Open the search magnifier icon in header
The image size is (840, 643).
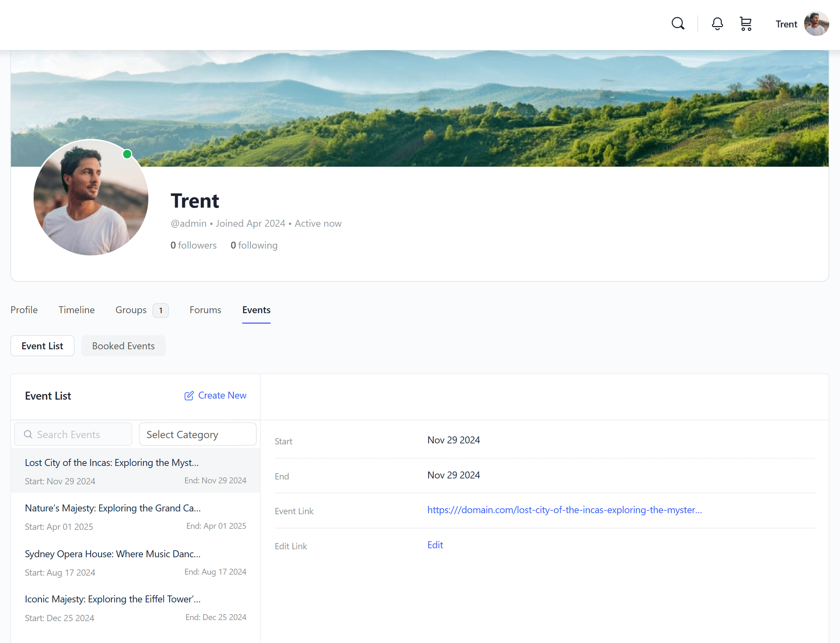[x=678, y=24]
